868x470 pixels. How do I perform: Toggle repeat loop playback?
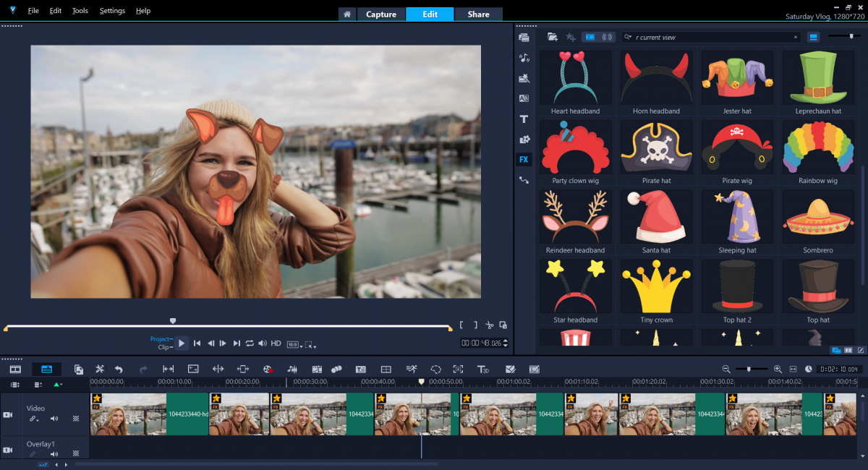click(x=250, y=343)
